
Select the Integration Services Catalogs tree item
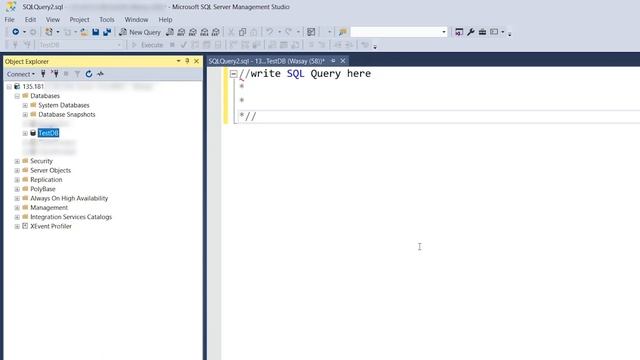point(71,217)
